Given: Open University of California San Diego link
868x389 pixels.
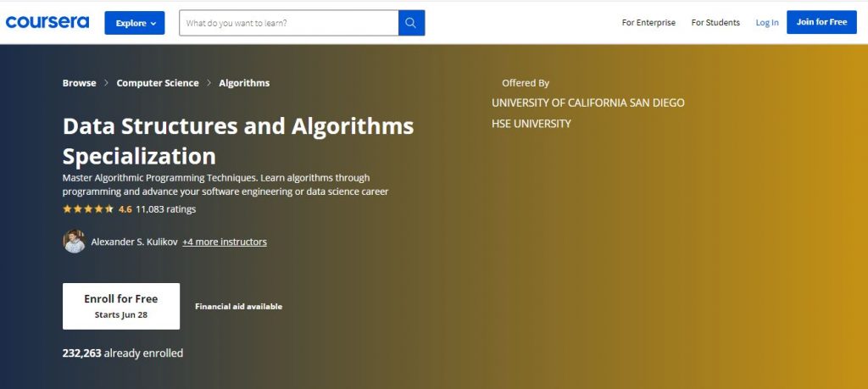Looking at the screenshot, I should coord(587,103).
